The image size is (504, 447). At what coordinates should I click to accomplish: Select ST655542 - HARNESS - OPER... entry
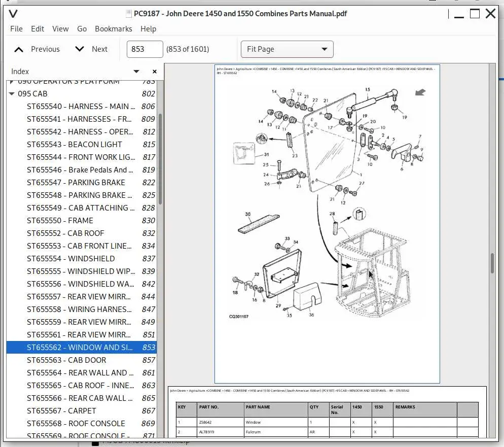(82, 132)
